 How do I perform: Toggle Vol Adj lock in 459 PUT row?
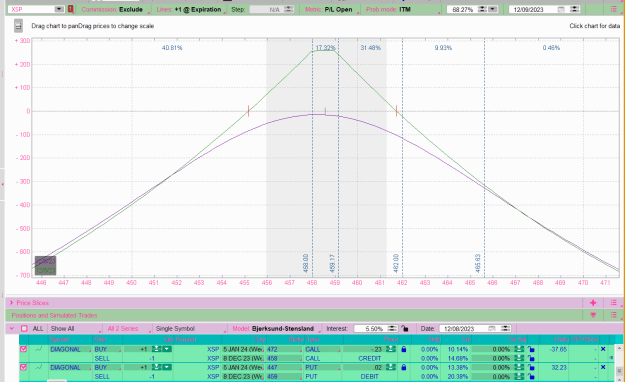tap(531, 376)
